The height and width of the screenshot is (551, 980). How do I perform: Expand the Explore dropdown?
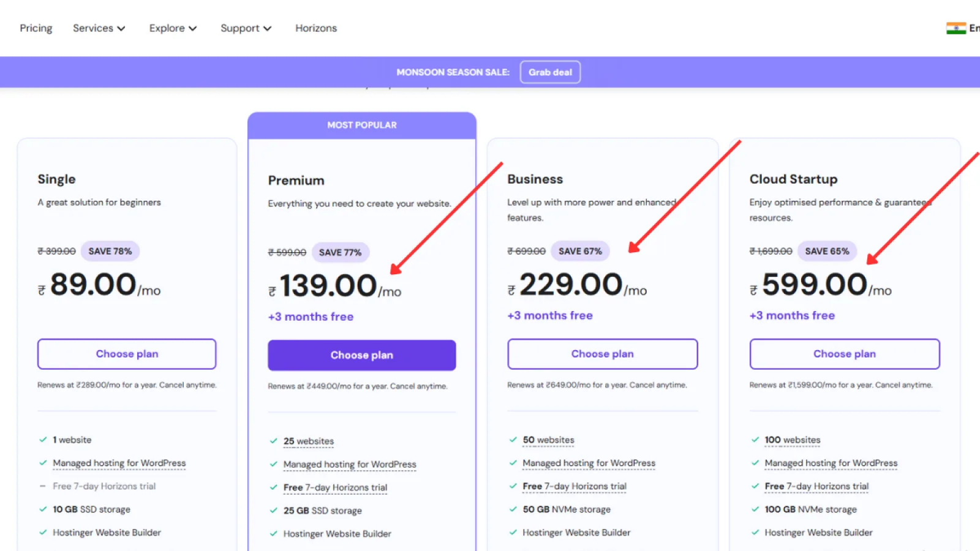[x=173, y=28]
